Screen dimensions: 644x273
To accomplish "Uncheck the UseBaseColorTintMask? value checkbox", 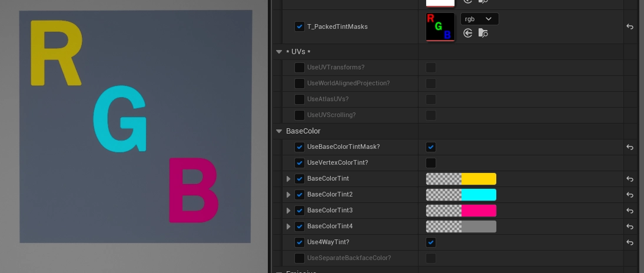I will click(x=431, y=147).
